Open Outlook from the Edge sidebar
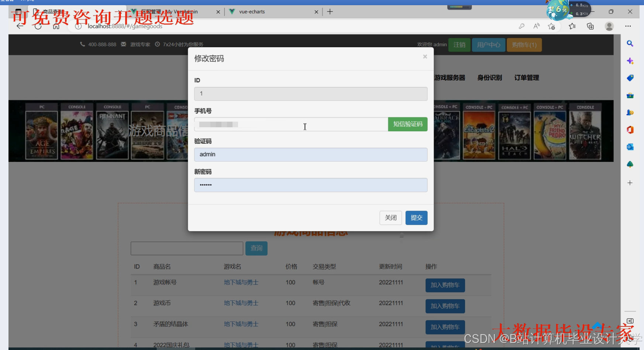 click(630, 147)
